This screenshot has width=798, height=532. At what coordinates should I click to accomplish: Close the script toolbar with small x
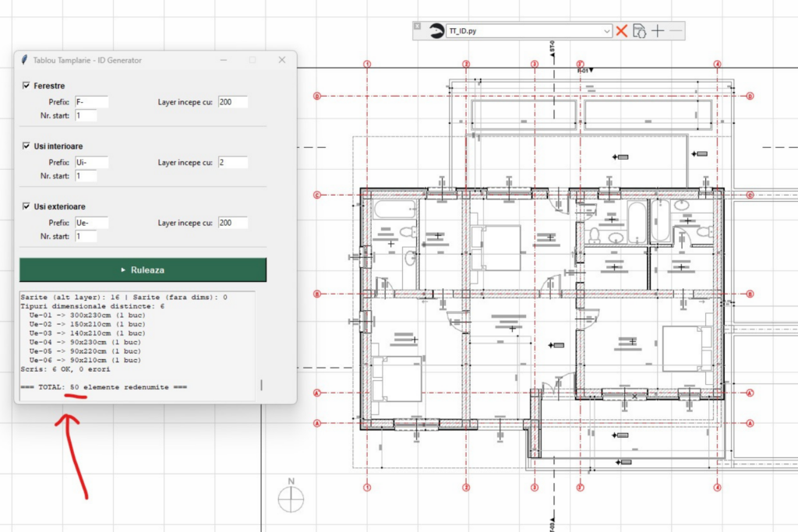[x=417, y=26]
